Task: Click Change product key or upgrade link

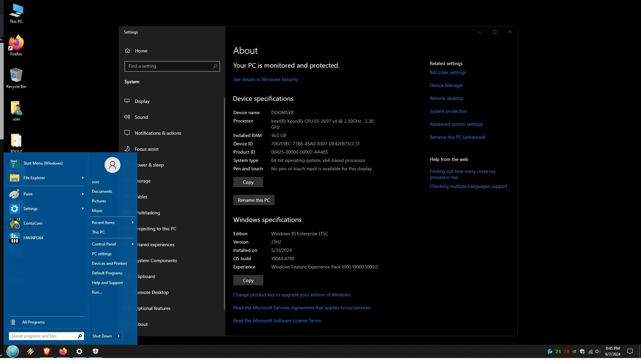Action: pyautogui.click(x=292, y=295)
